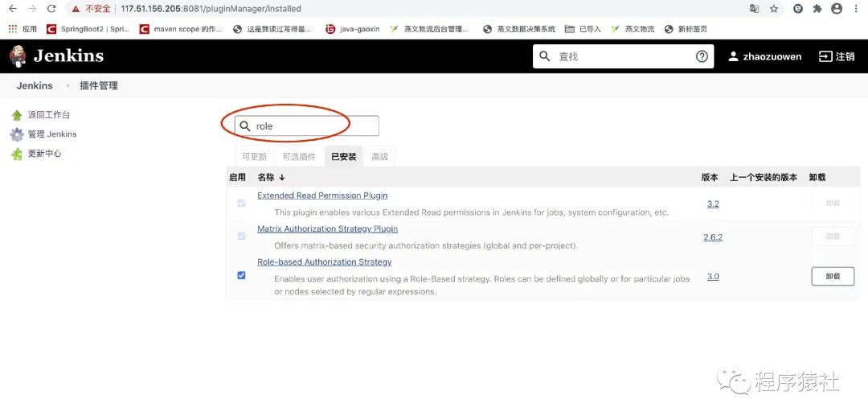The image size is (868, 420).
Task: Click the address bar URL
Action: click(211, 9)
